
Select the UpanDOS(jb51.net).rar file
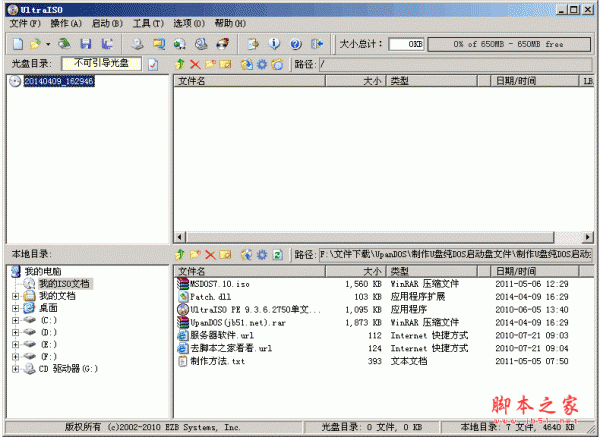[238, 323]
